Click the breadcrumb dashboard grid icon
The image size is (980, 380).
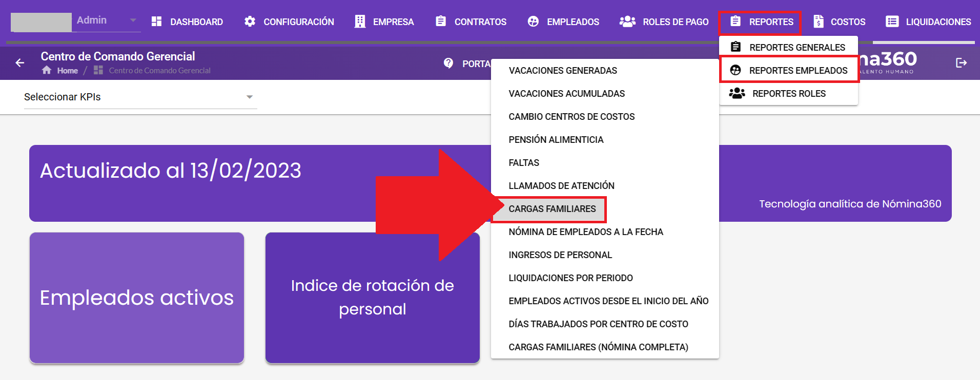click(98, 70)
